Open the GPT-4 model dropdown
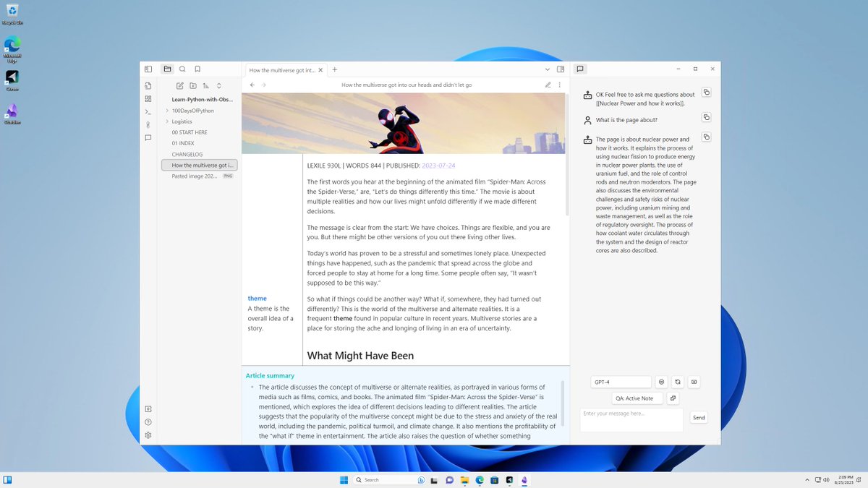This screenshot has height=488, width=868. click(x=621, y=382)
